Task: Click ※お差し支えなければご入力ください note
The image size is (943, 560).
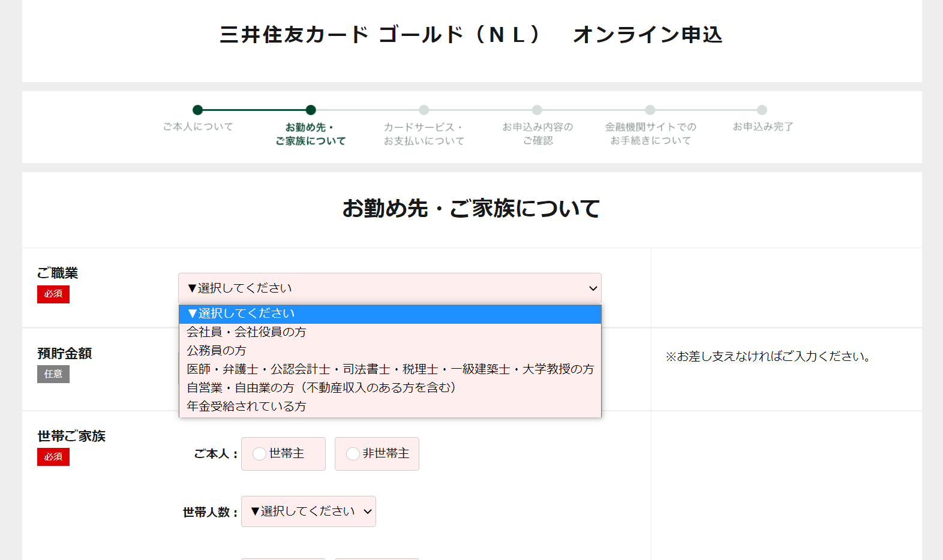Action: pos(768,357)
